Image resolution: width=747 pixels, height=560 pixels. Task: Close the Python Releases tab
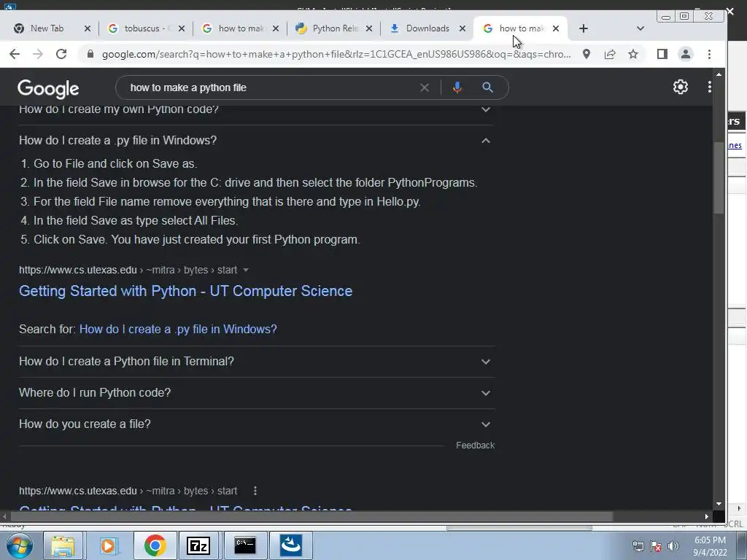[368, 28]
